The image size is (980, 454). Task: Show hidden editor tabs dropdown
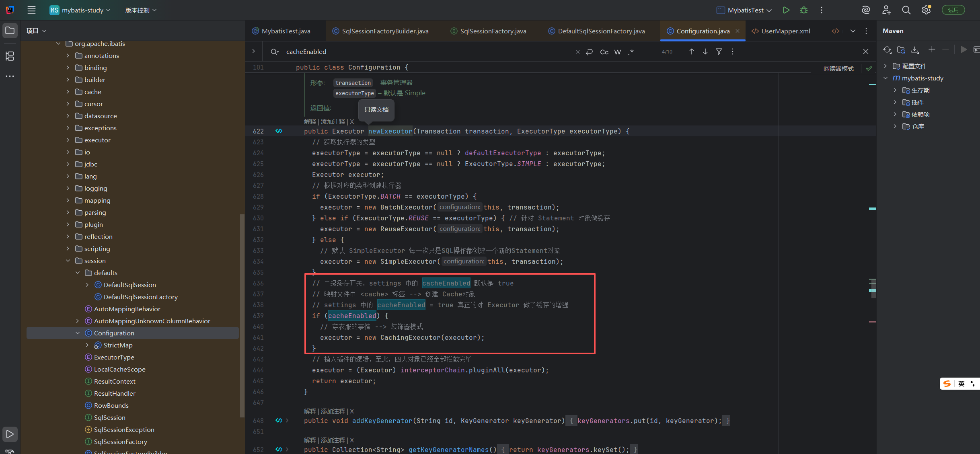[x=853, y=31]
